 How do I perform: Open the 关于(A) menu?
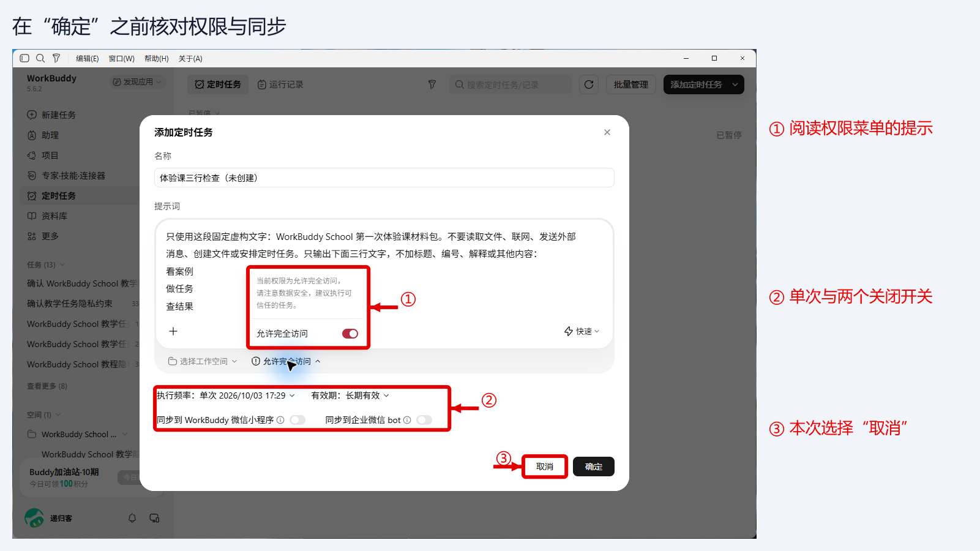tap(190, 59)
